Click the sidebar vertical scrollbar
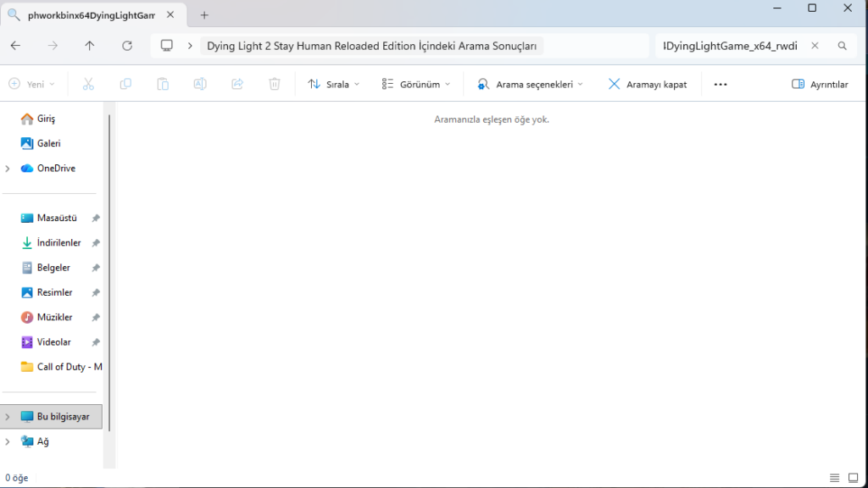Viewport: 868px width, 488px height. click(x=109, y=273)
